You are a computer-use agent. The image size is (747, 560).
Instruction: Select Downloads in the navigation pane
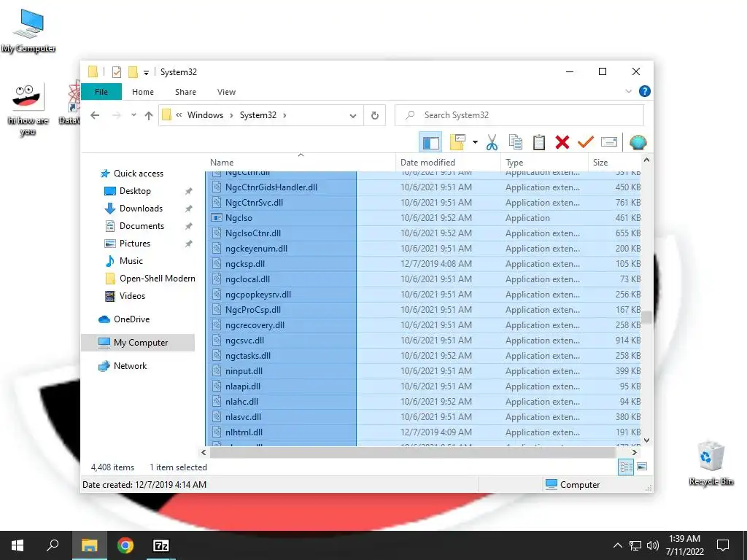point(141,209)
